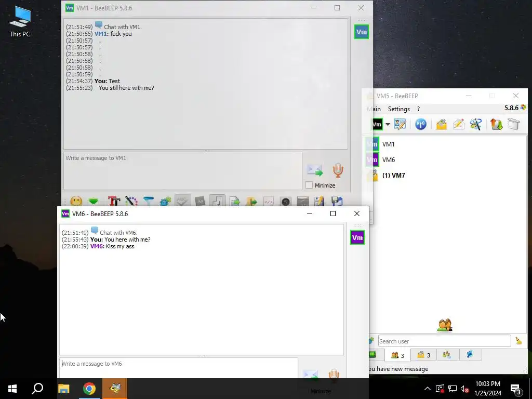Open the notification center with 3 alerts

516,389
